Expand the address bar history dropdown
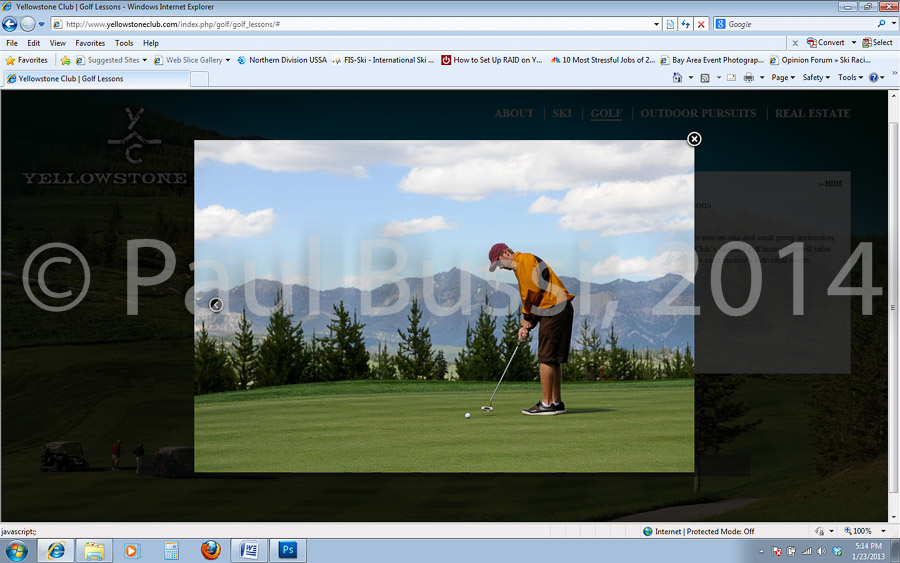 656,24
